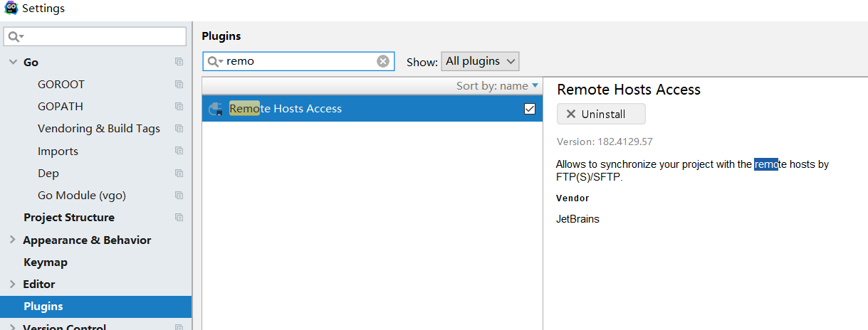Image resolution: width=868 pixels, height=330 pixels.
Task: Click the project-level icon beside Vendoring & Build Tags
Action: coord(179,129)
